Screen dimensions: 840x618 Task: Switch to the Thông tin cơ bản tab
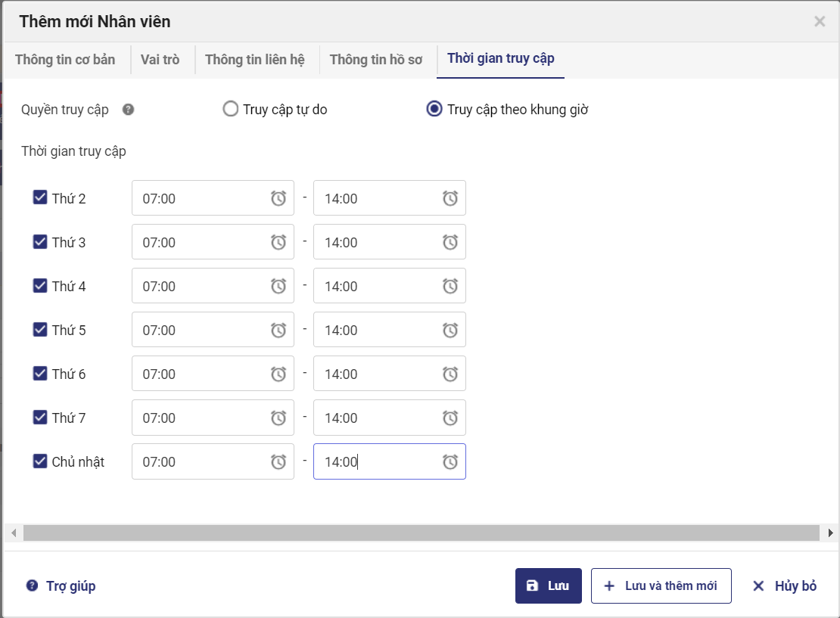[x=65, y=60]
